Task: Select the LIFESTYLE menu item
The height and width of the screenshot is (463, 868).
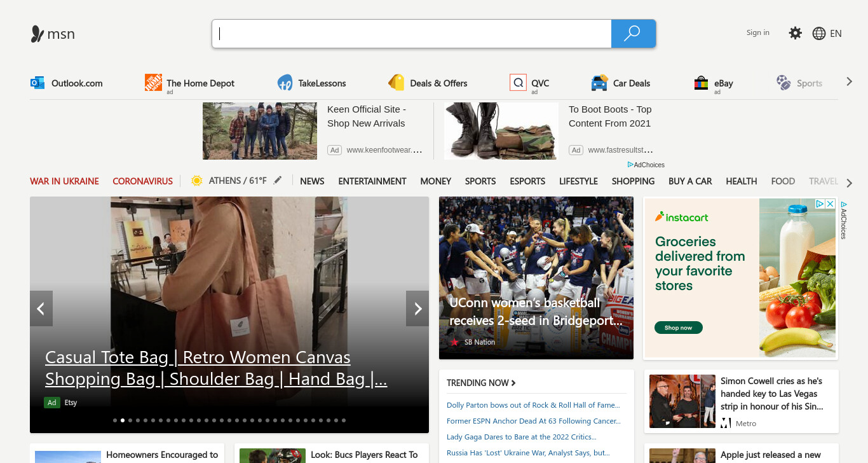Action: [578, 181]
